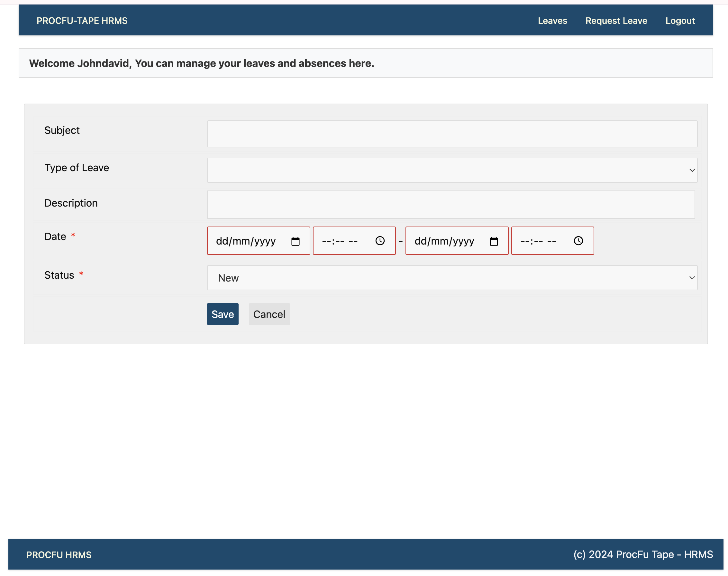
Task: Expand the Type of Leave dropdown
Action: coord(452,170)
